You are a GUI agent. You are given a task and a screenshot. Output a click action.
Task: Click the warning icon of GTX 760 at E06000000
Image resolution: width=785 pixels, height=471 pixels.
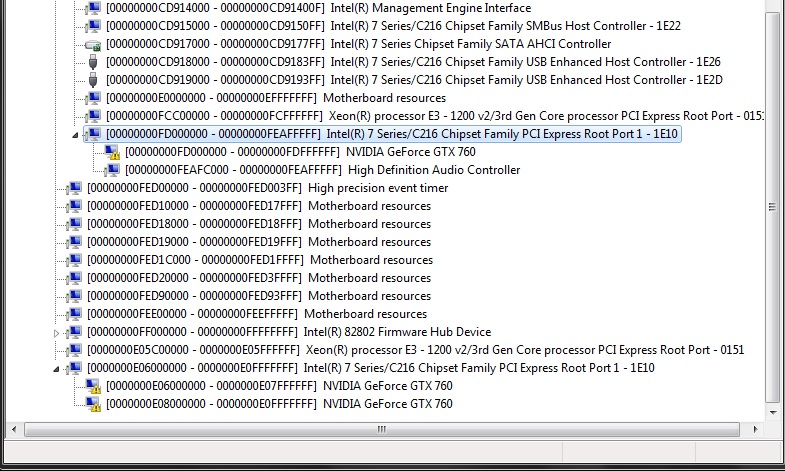tap(93, 386)
